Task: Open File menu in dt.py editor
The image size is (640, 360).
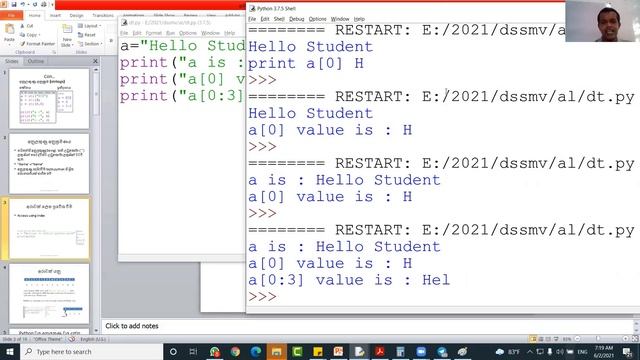Action: click(x=124, y=33)
